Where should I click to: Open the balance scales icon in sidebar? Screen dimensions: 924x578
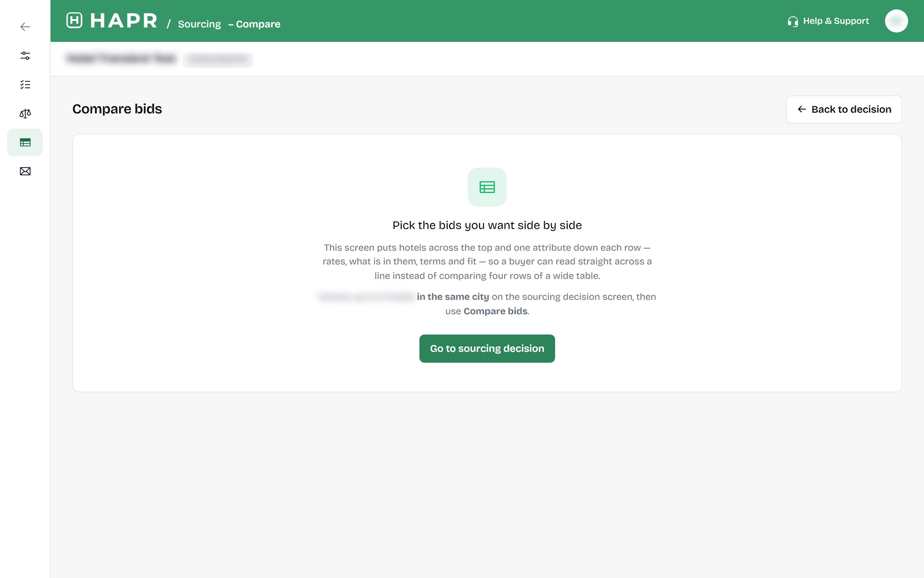25,113
